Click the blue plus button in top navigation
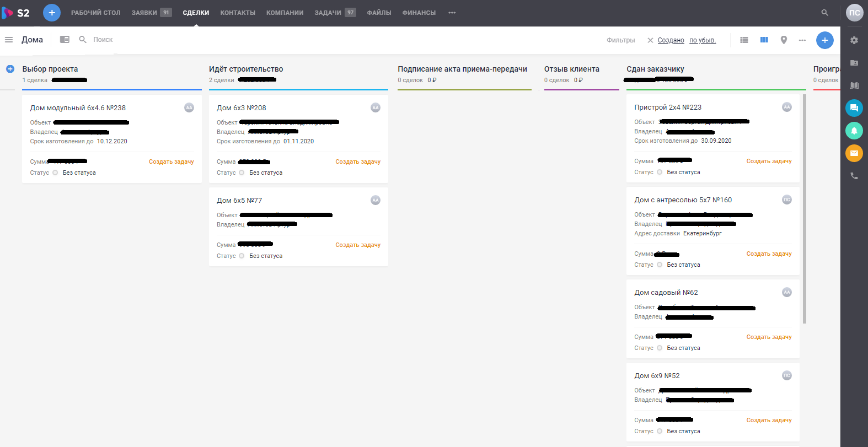This screenshot has height=447, width=868. coord(52,13)
